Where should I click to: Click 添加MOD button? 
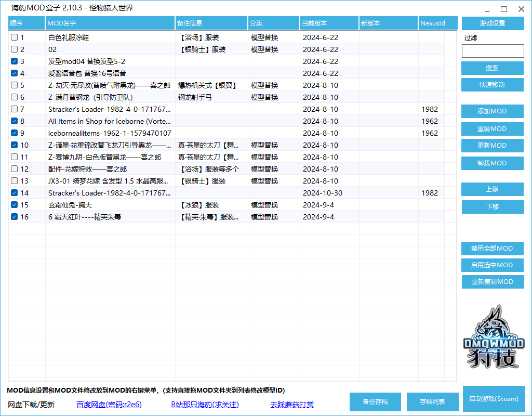(493, 111)
